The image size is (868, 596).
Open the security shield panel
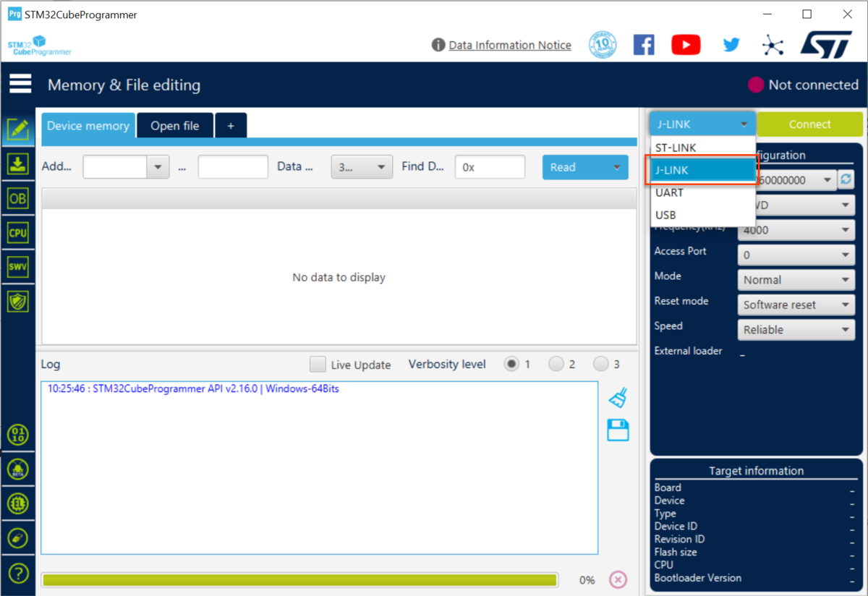pos(18,300)
